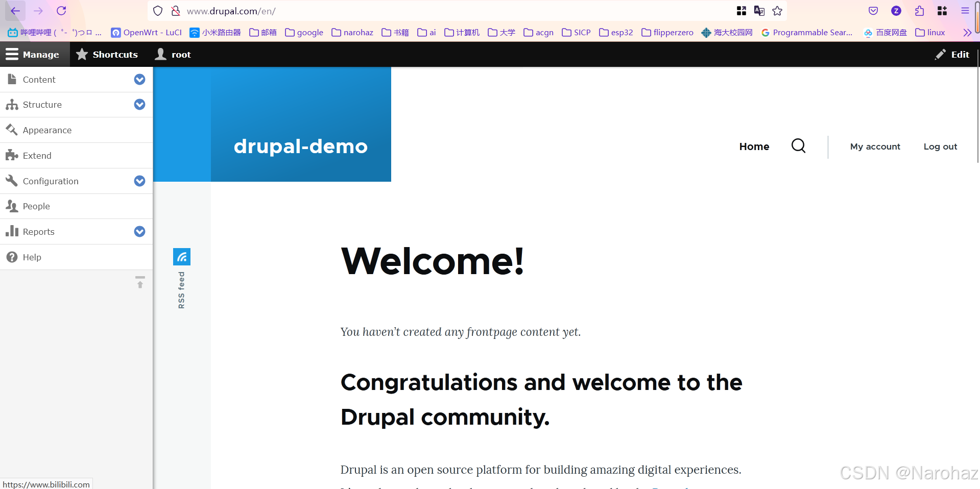Viewport: 980px width, 489px height.
Task: Click the Log out link
Action: (x=940, y=146)
